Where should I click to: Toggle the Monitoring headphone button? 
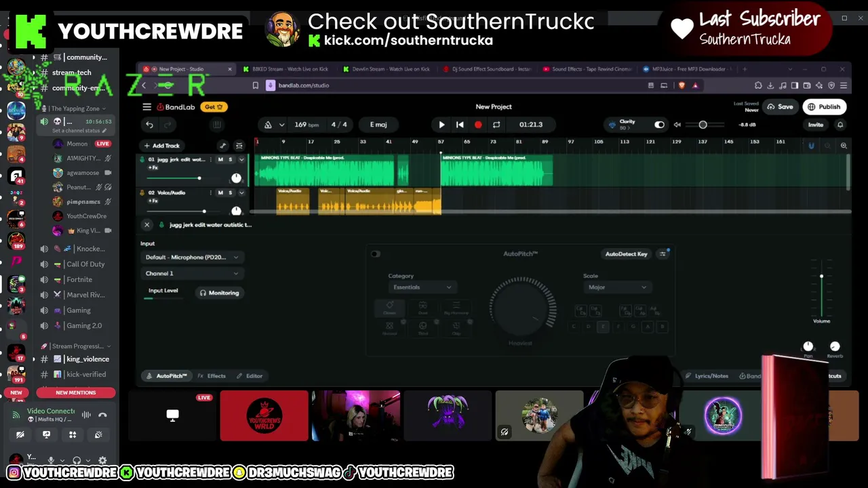point(219,293)
